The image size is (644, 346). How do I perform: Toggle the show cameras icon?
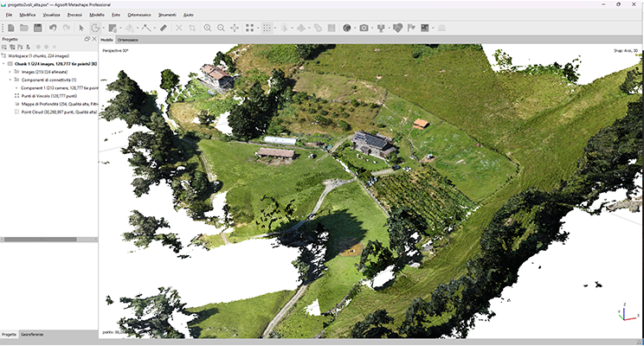tap(364, 28)
